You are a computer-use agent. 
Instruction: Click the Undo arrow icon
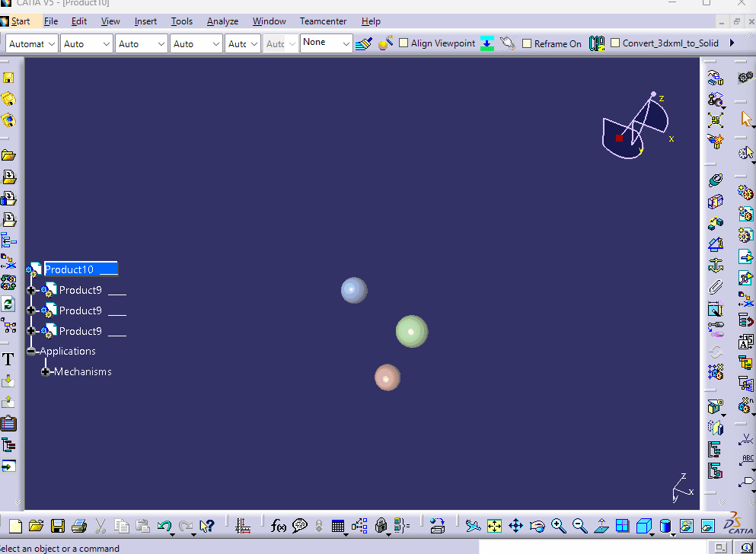pos(164,526)
